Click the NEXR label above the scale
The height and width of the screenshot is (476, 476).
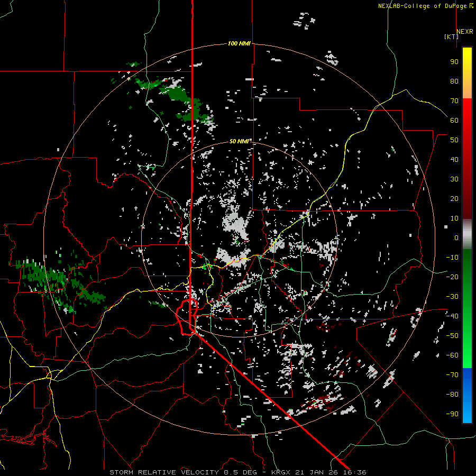click(465, 31)
